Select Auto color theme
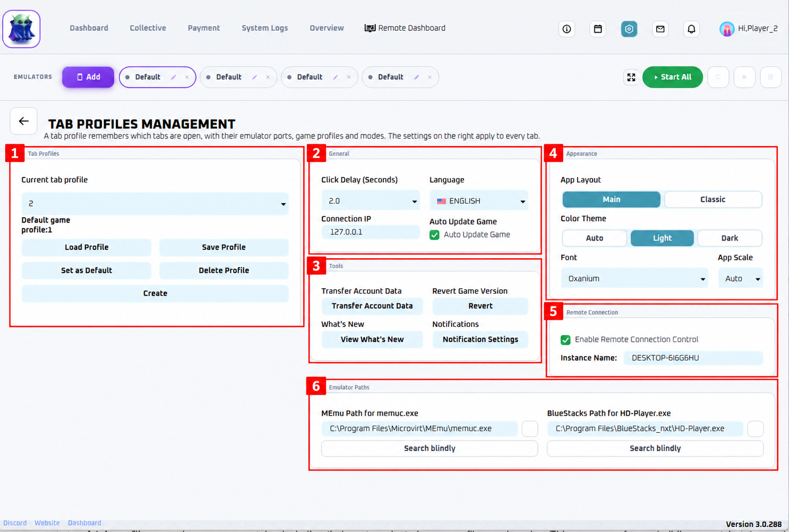Image resolution: width=789 pixels, height=532 pixels. (594, 238)
